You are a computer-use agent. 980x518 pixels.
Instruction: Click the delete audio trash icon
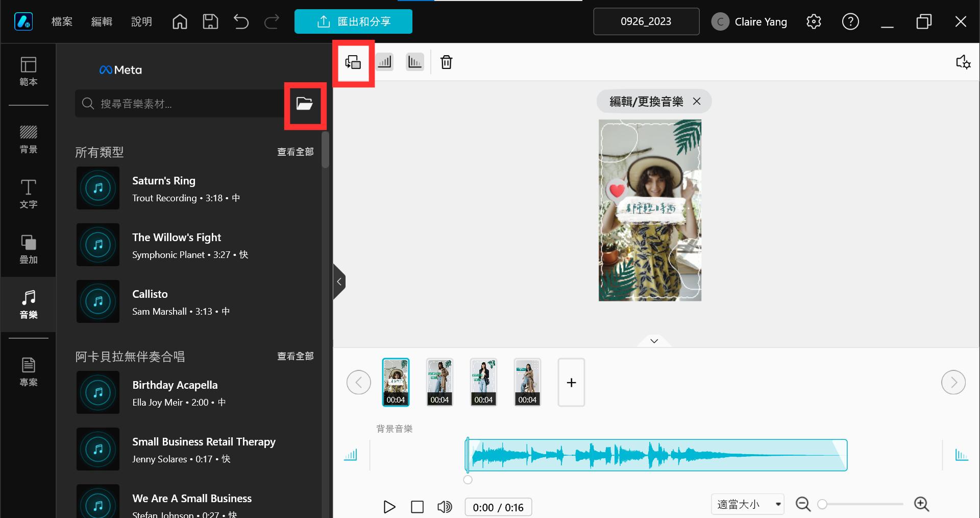[x=446, y=62]
